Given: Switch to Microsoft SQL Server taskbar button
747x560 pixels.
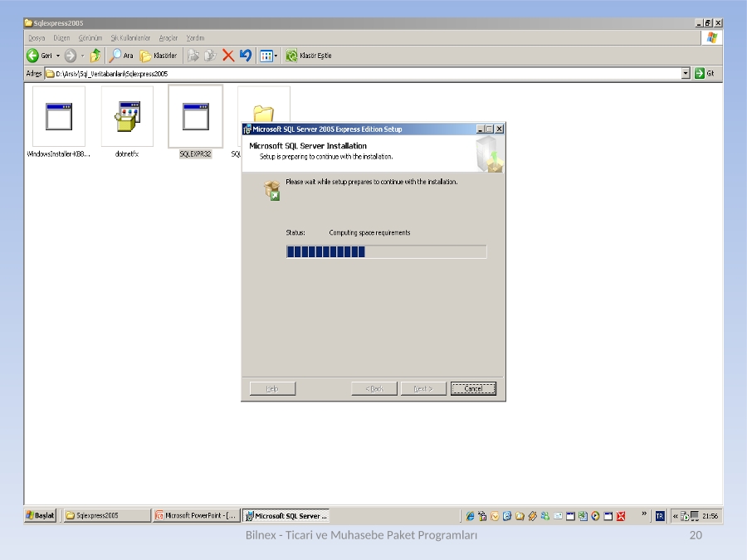Looking at the screenshot, I should click(x=286, y=516).
